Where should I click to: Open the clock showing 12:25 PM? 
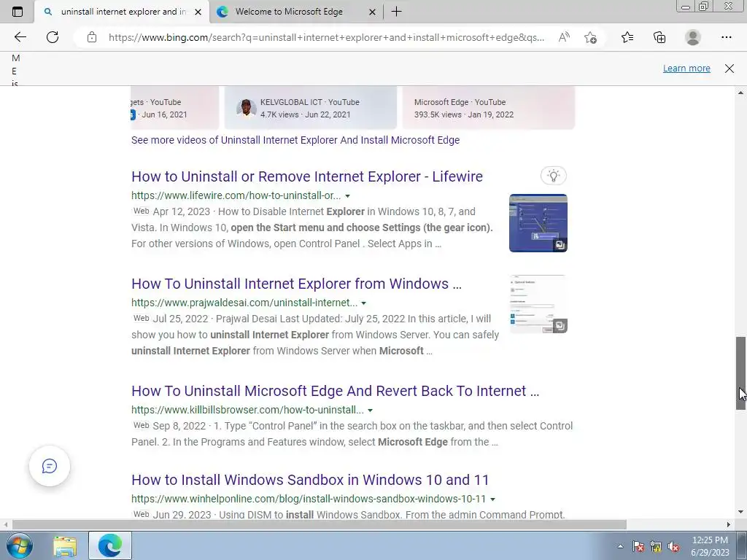click(711, 546)
